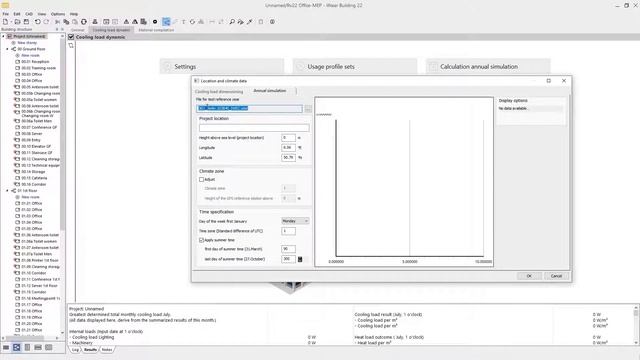640x360 pixels.
Task: Open the View menu
Action: (x=42, y=14)
